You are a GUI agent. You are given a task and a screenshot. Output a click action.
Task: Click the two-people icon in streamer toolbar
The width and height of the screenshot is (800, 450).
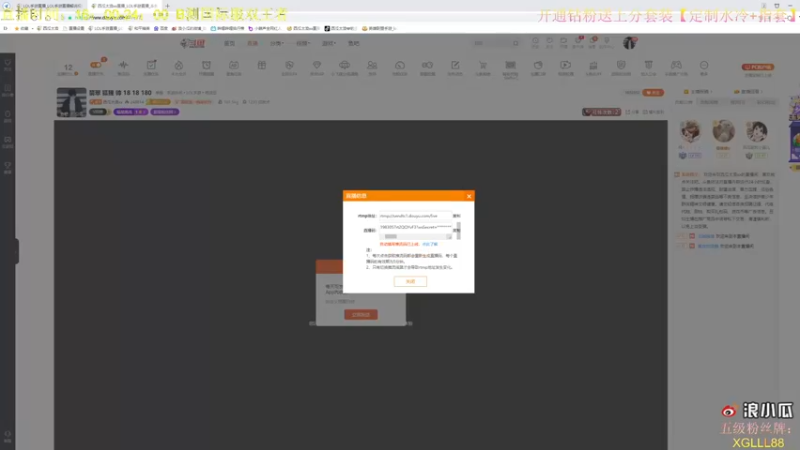coord(372,67)
